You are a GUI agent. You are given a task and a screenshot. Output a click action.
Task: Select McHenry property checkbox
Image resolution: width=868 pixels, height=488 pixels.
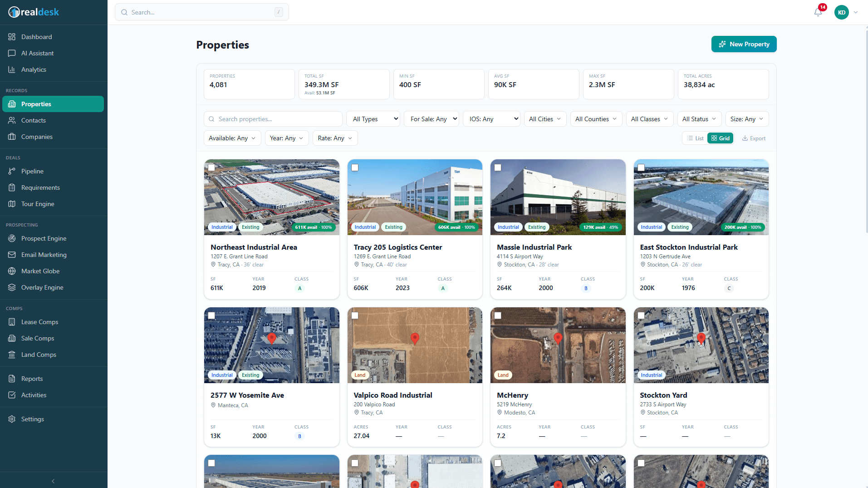click(498, 315)
